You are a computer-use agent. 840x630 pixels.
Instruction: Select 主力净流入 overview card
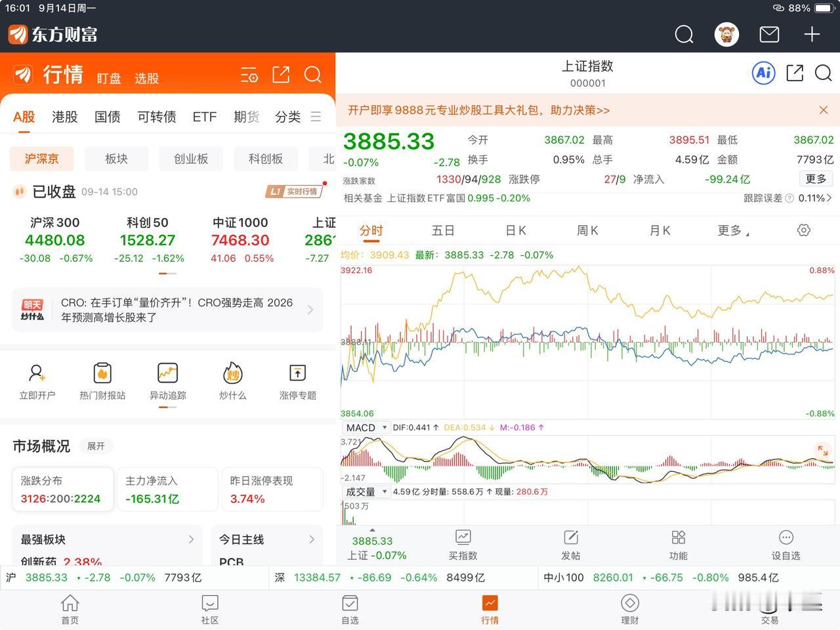(x=168, y=490)
